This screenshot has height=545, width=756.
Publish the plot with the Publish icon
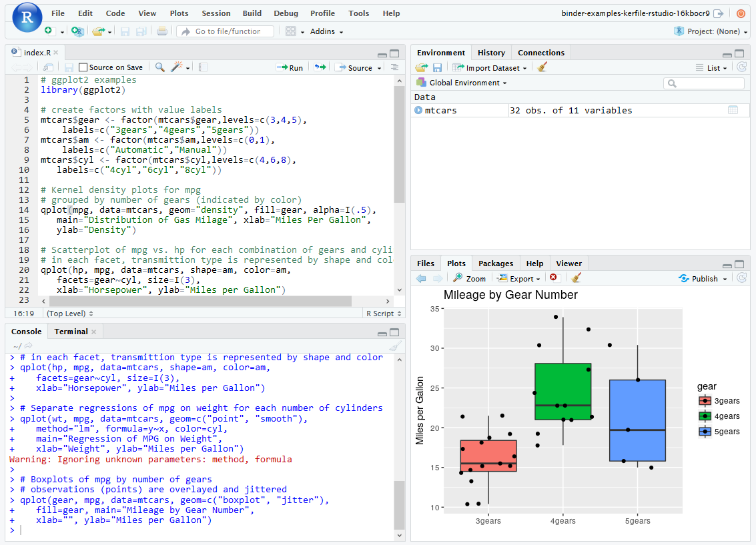(x=702, y=278)
